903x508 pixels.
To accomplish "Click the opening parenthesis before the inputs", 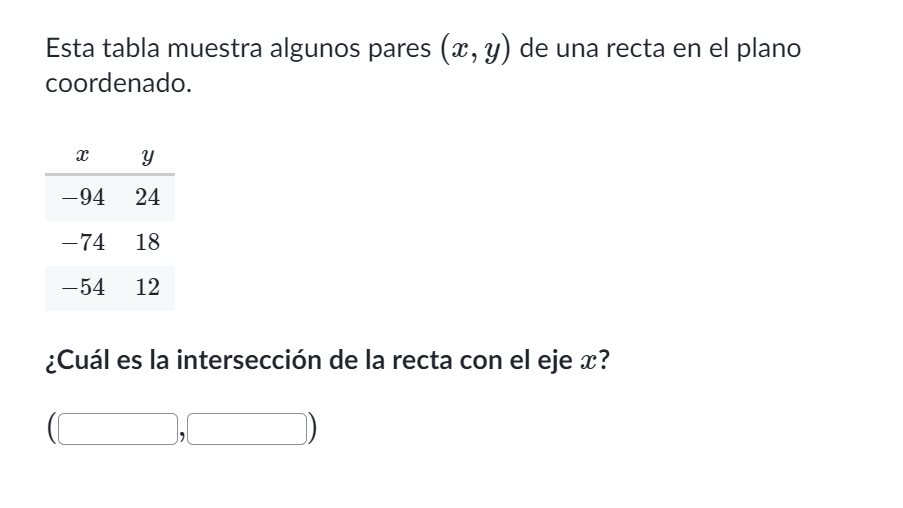I will pyautogui.click(x=52, y=428).
